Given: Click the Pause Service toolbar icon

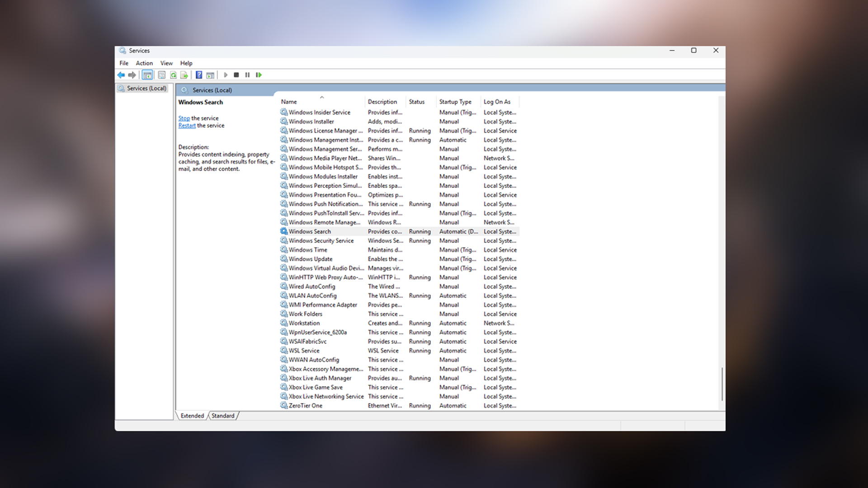Looking at the screenshot, I should coord(247,75).
